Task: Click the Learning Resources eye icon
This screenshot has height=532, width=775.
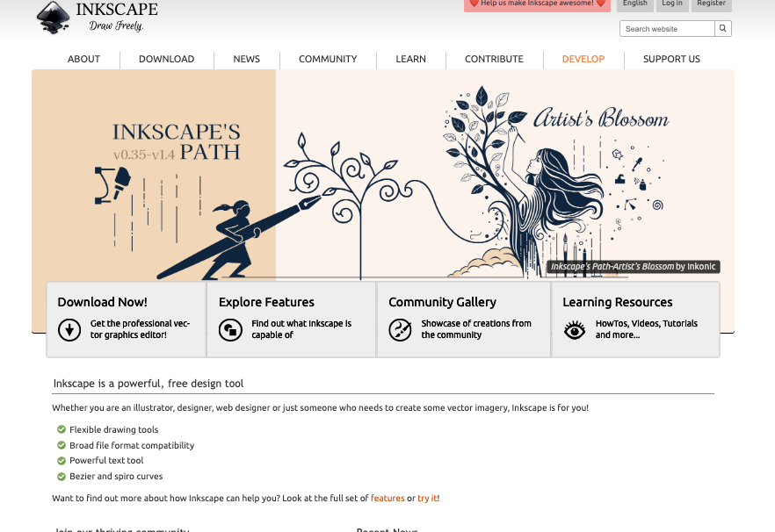Action: (575, 329)
